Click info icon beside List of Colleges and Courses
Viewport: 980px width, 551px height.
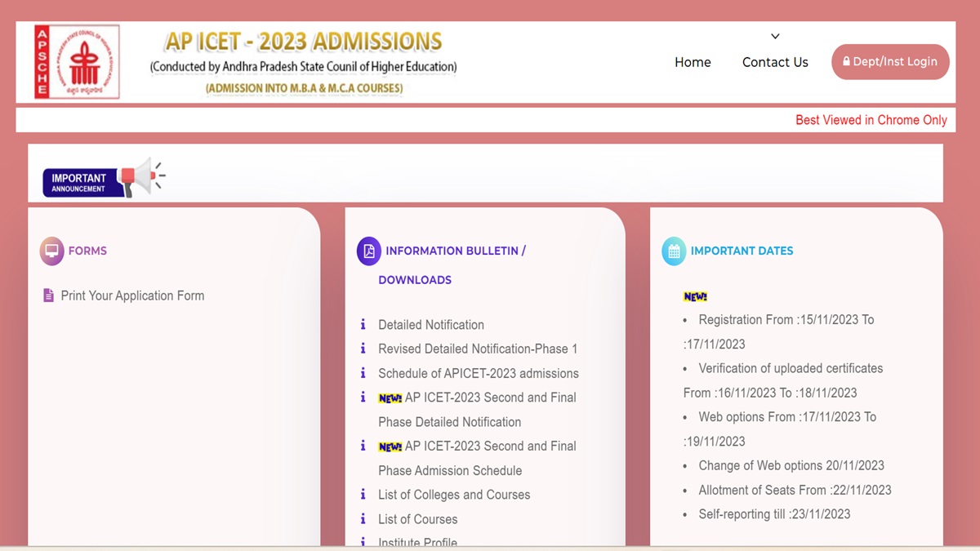click(x=363, y=495)
